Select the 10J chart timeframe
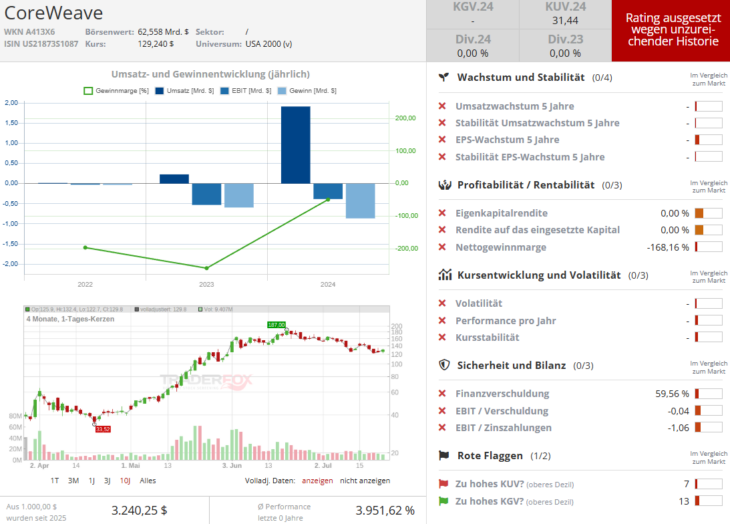Screen dimensions: 730x524 (x=125, y=481)
